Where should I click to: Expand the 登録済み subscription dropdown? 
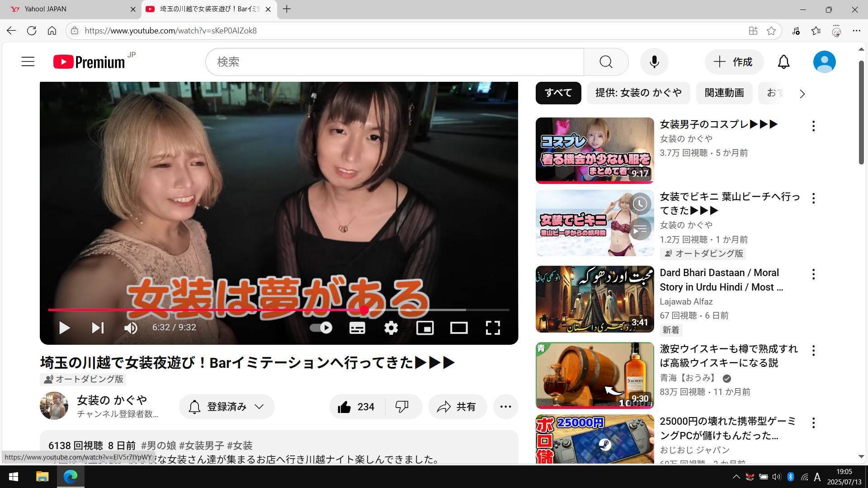227,407
